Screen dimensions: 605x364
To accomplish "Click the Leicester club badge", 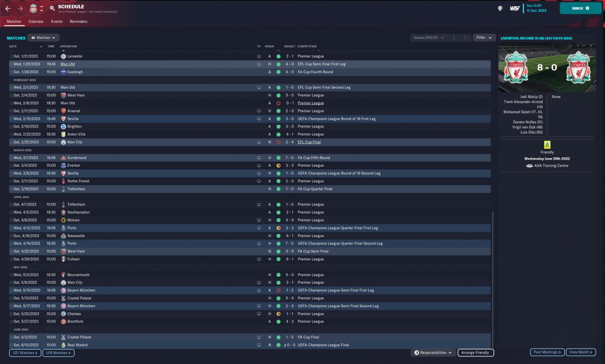I will [63, 56].
